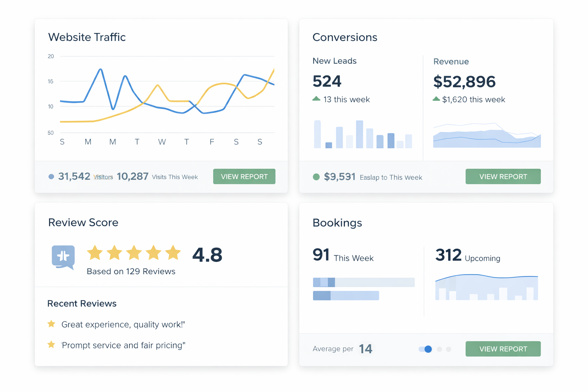This screenshot has width=588, height=392.
Task: Open the Website Traffic View Report
Action: click(x=244, y=176)
